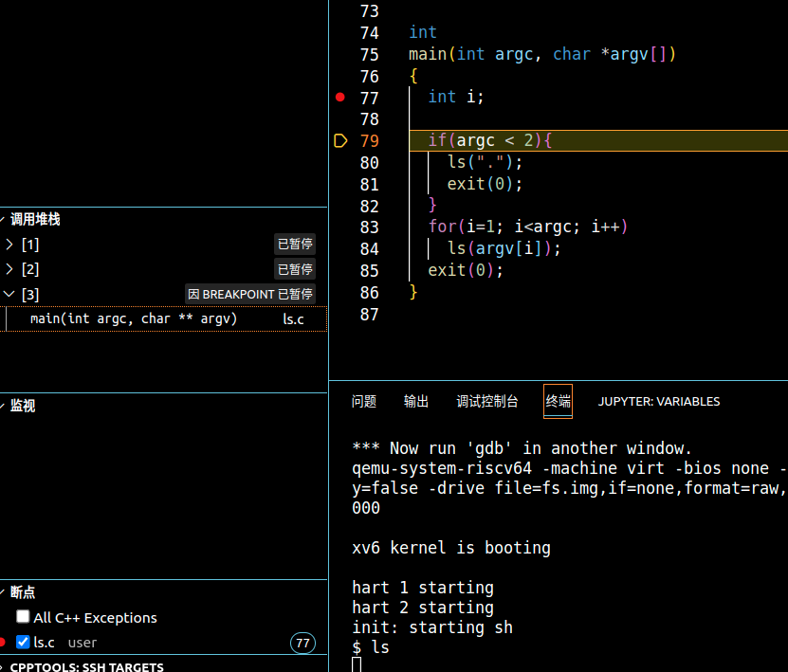Viewport: 788px width, 672px height.
Task: Expand thread [1] in the call stack
Action: [9, 245]
